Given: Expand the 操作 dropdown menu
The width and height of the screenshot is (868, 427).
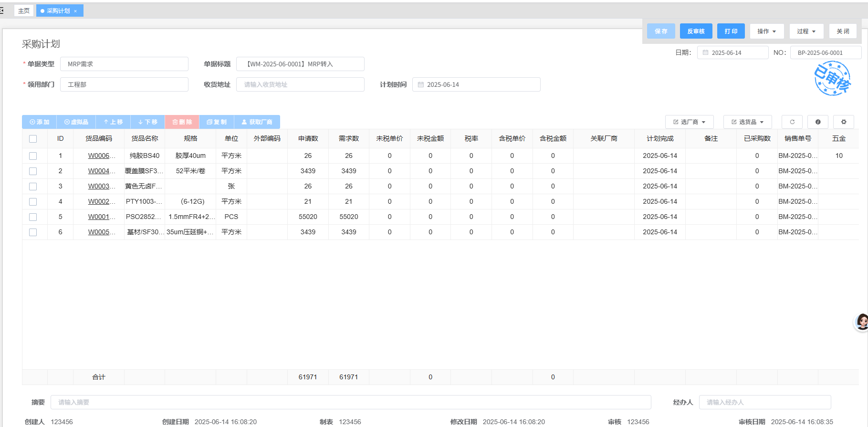Looking at the screenshot, I should (x=766, y=31).
